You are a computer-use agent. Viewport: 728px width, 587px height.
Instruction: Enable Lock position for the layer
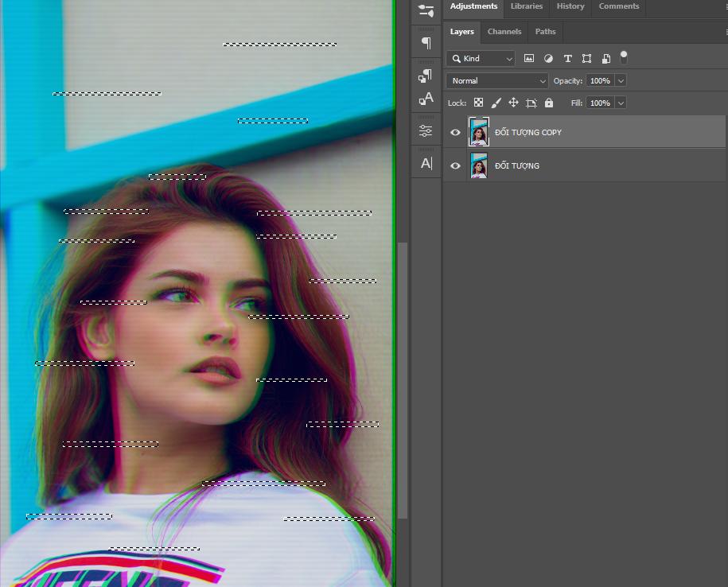(513, 103)
